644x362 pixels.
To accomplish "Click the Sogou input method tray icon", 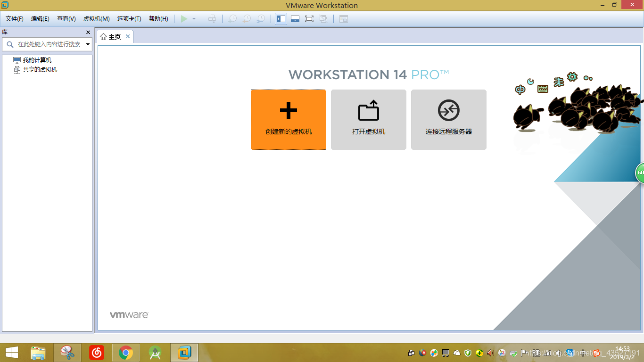I will 596,353.
